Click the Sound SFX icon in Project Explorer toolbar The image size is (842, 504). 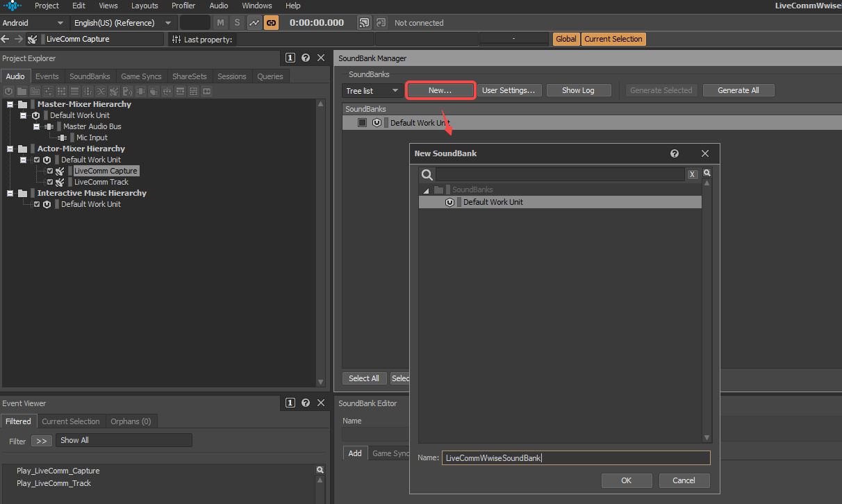115,91
